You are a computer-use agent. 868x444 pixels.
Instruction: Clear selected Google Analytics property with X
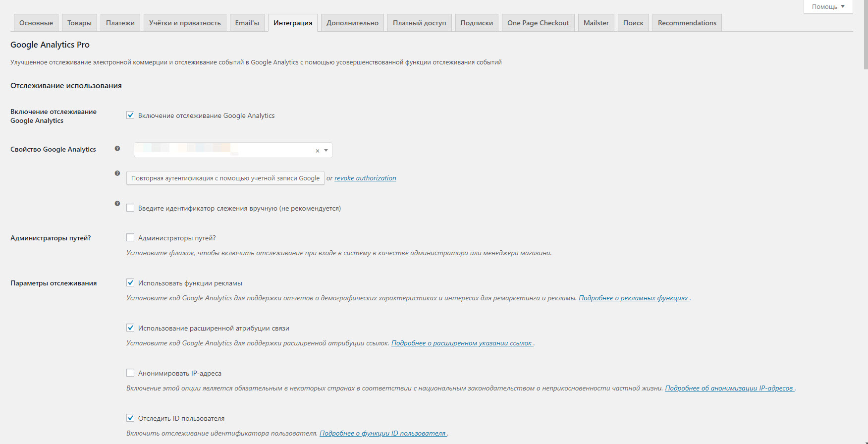[318, 151]
